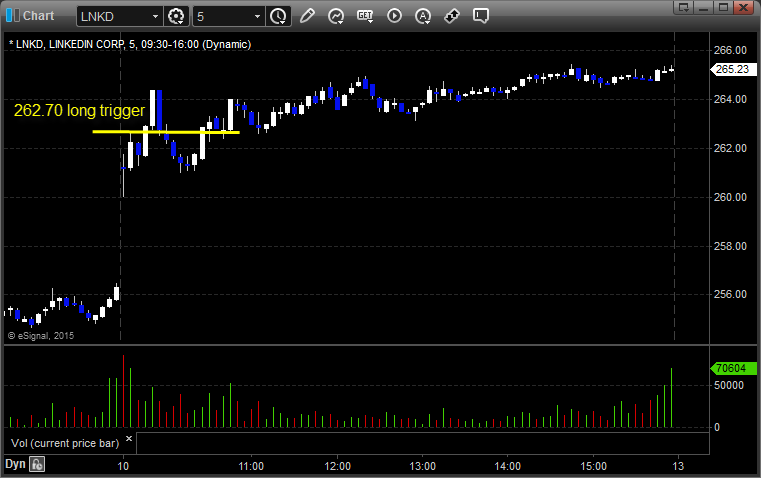Click the 260.00 price axis label
The image size is (761, 478).
pos(730,197)
